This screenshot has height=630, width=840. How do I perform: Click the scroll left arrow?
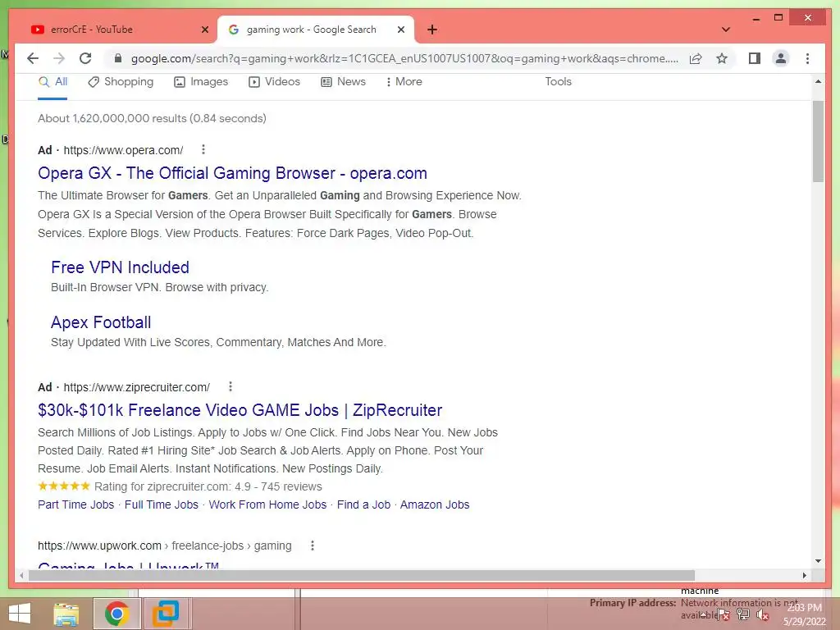[x=21, y=575]
